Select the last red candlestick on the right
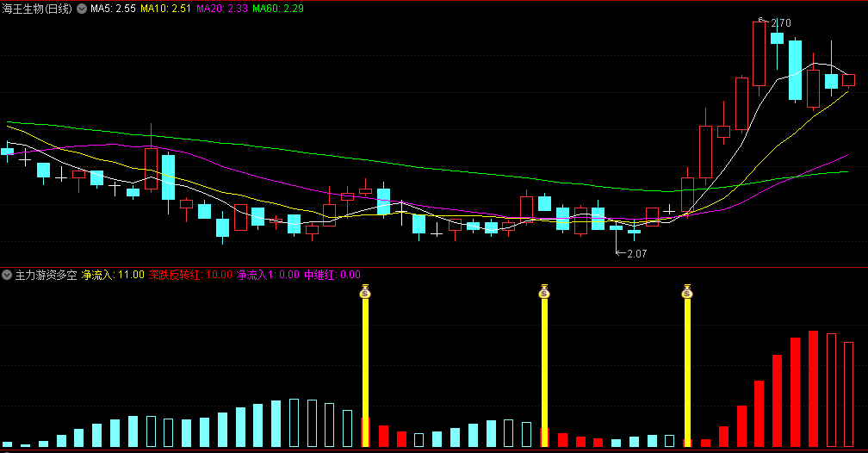 (x=849, y=80)
